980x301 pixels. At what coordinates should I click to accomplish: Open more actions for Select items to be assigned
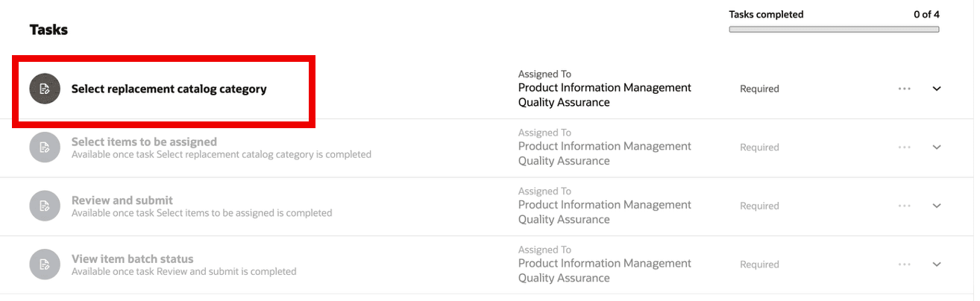[905, 148]
